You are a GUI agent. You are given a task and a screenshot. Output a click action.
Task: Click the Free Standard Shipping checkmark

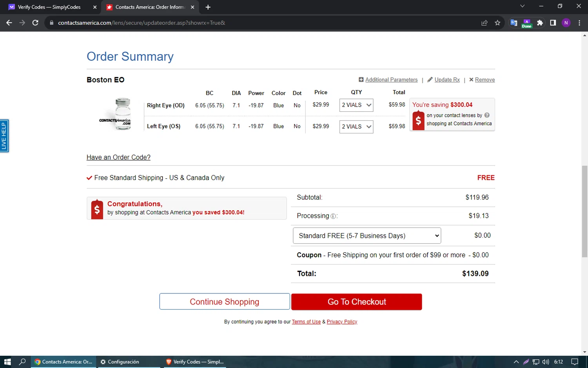coord(89,178)
